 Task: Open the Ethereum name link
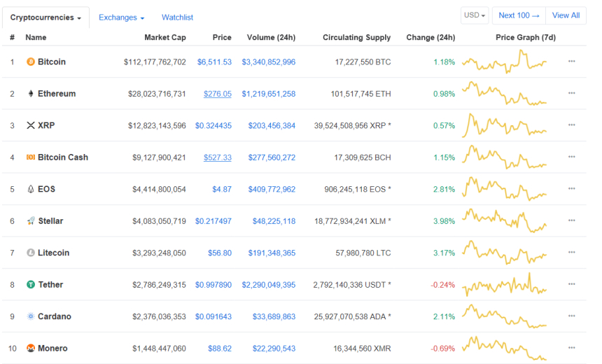(57, 94)
